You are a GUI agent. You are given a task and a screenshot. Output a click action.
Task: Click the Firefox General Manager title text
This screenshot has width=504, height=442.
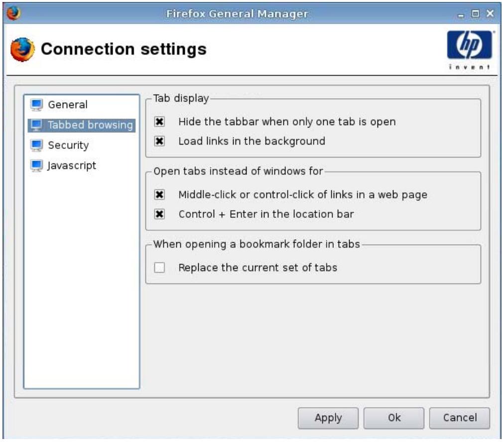point(237,14)
